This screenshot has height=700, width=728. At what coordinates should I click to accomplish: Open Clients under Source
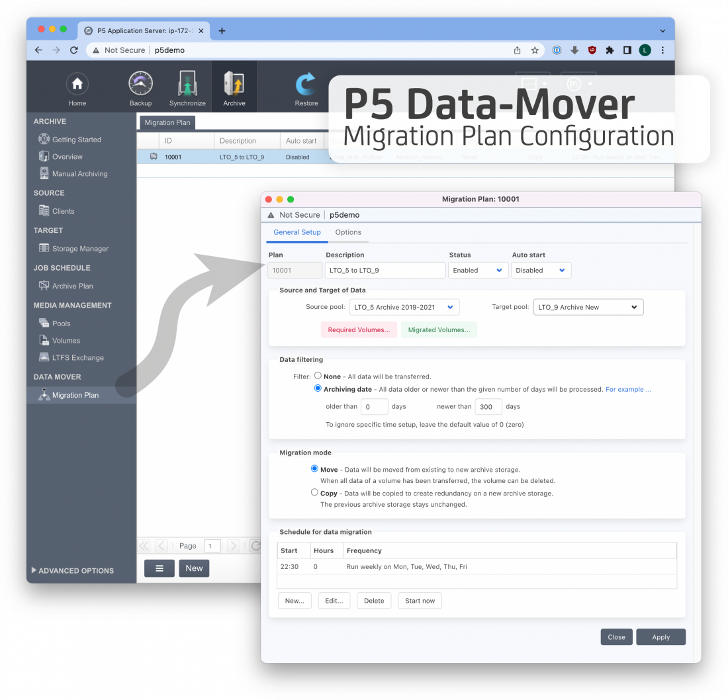pyautogui.click(x=57, y=211)
